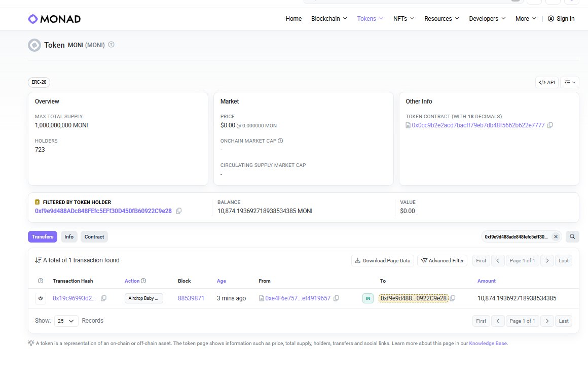588x377 pixels.
Task: Open transaction hash 0x19c96993d2 link
Action: pos(74,298)
